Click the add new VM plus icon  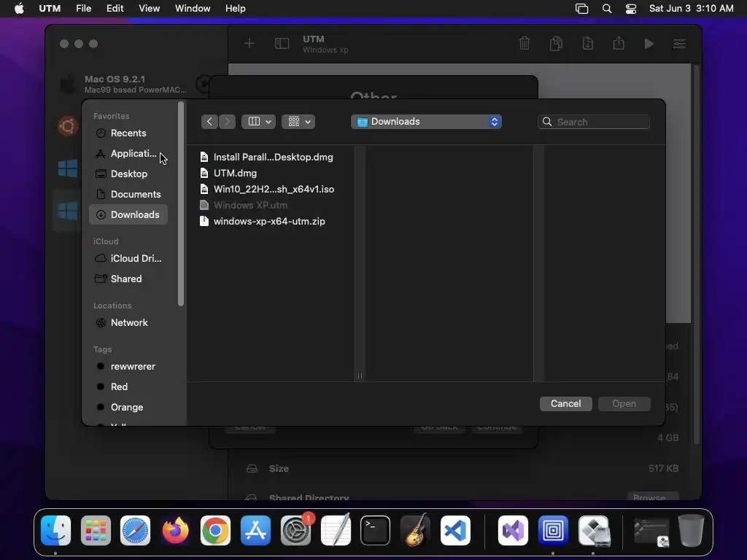(x=249, y=44)
